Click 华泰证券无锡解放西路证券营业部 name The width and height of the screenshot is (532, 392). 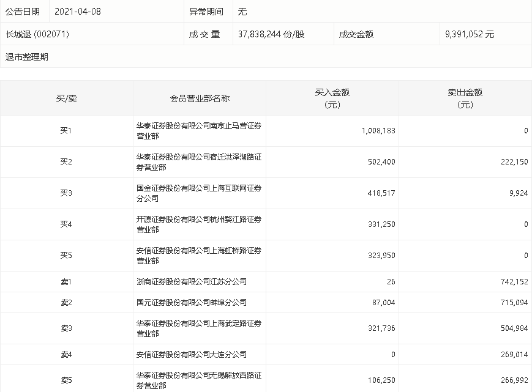click(199, 380)
